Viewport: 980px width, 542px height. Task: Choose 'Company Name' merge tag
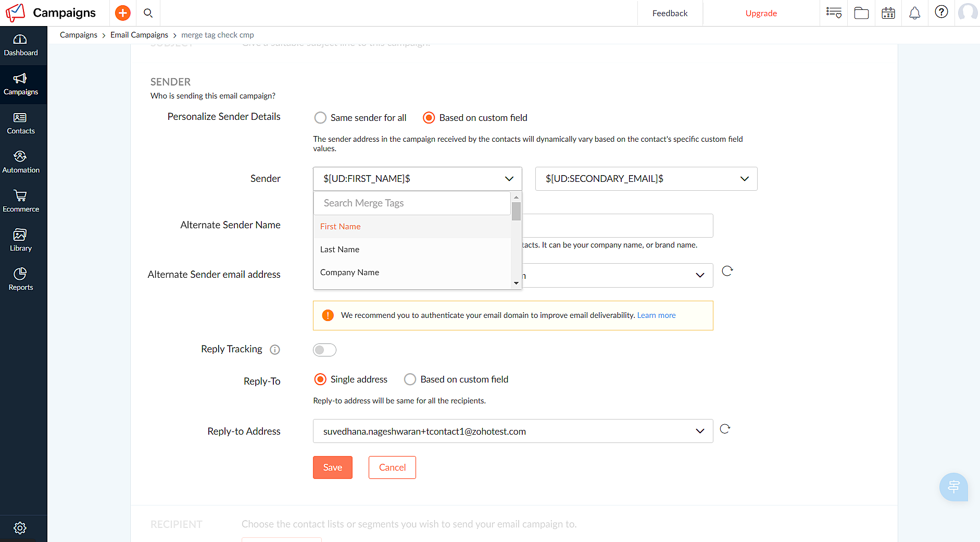click(x=349, y=273)
